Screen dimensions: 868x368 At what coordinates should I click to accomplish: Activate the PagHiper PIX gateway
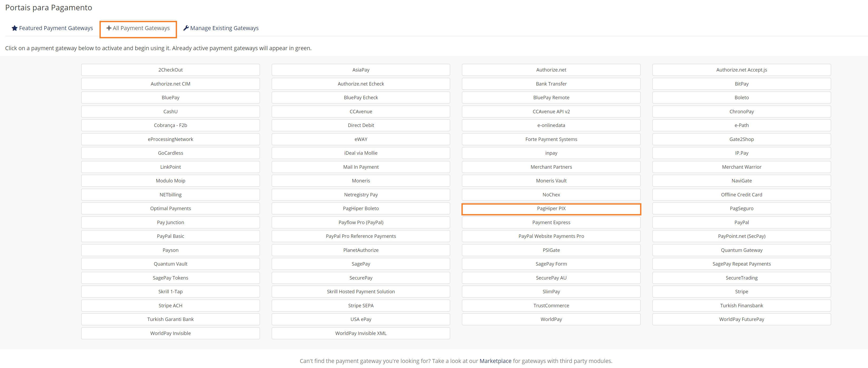551,209
